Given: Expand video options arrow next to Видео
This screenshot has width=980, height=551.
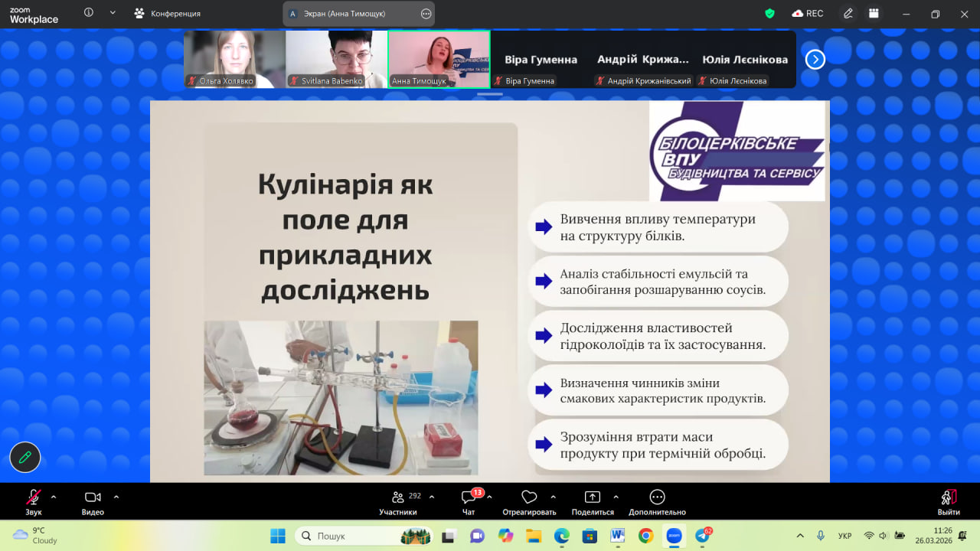Looking at the screenshot, I should pos(116,497).
